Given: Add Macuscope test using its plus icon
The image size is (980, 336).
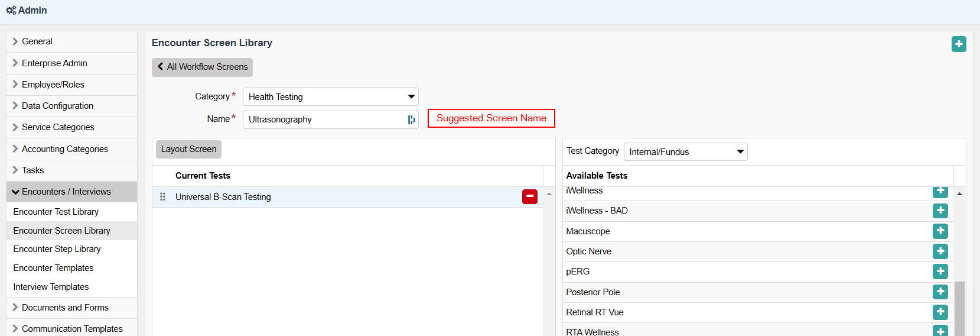Looking at the screenshot, I should [940, 231].
